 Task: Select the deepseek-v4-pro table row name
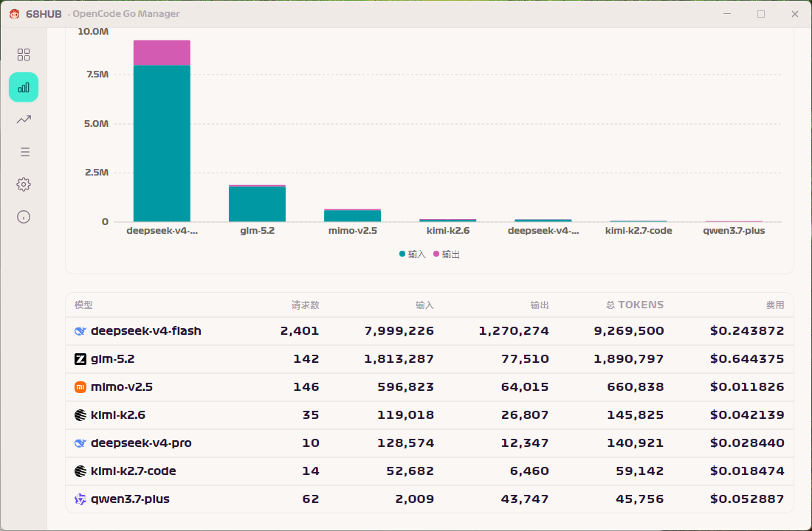(x=142, y=443)
